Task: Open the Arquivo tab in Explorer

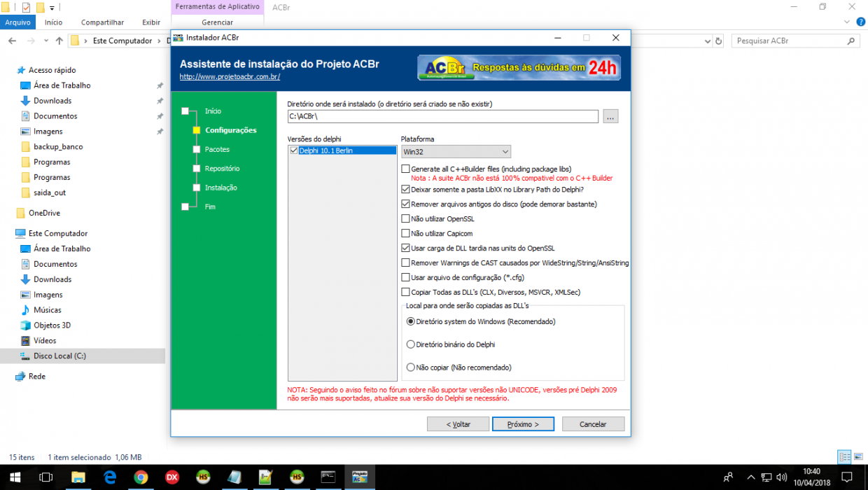Action: 17,22
